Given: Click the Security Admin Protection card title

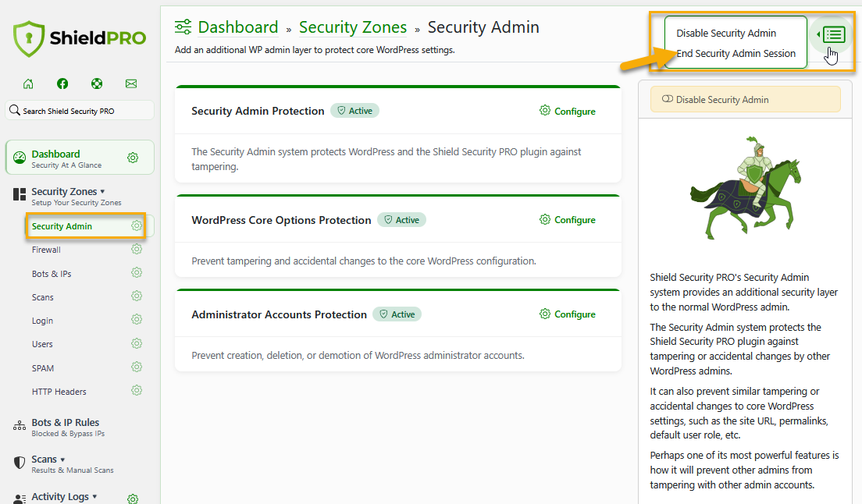Looking at the screenshot, I should (258, 111).
